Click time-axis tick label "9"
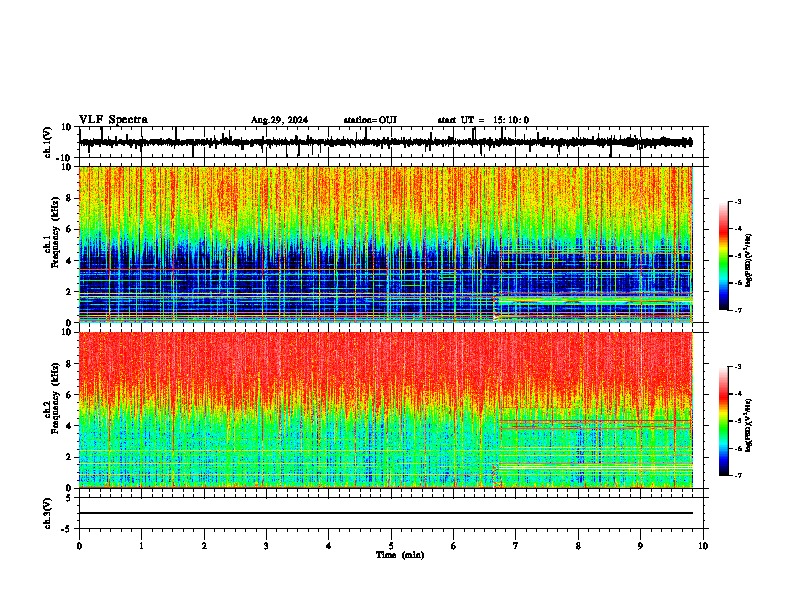The width and height of the screenshot is (792, 612). pyautogui.click(x=640, y=546)
